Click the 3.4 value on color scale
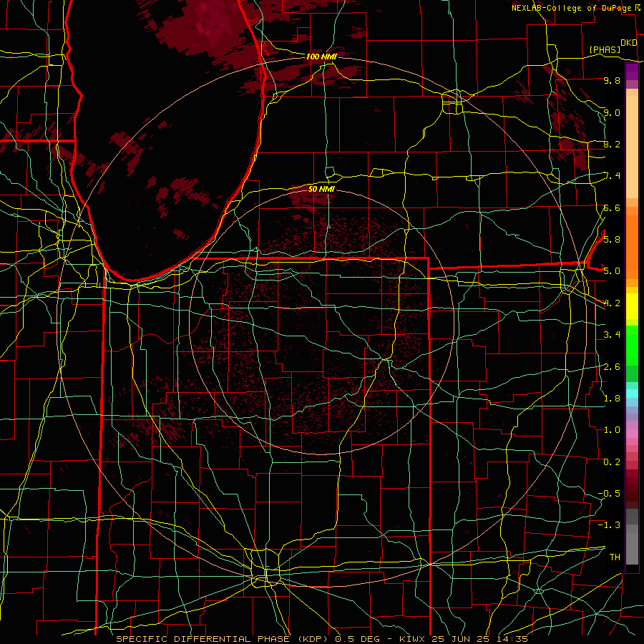Screen dimensions: 644x644 tap(612, 334)
